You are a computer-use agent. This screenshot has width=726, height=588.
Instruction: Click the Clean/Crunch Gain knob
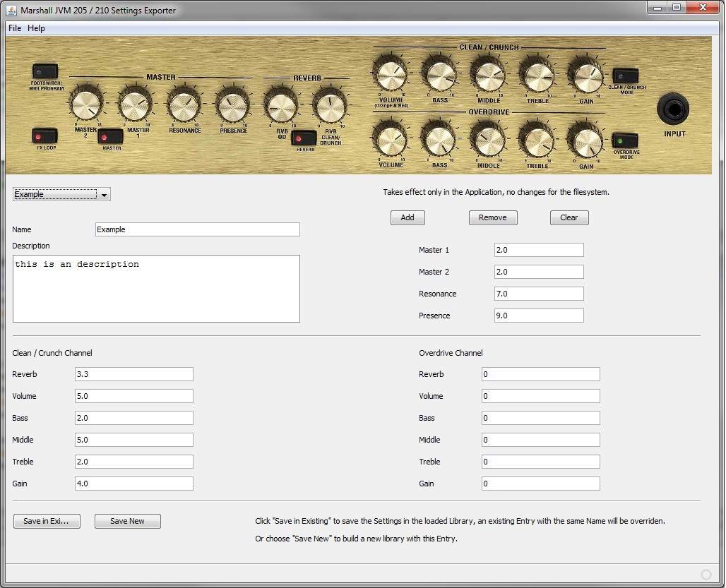point(586,76)
